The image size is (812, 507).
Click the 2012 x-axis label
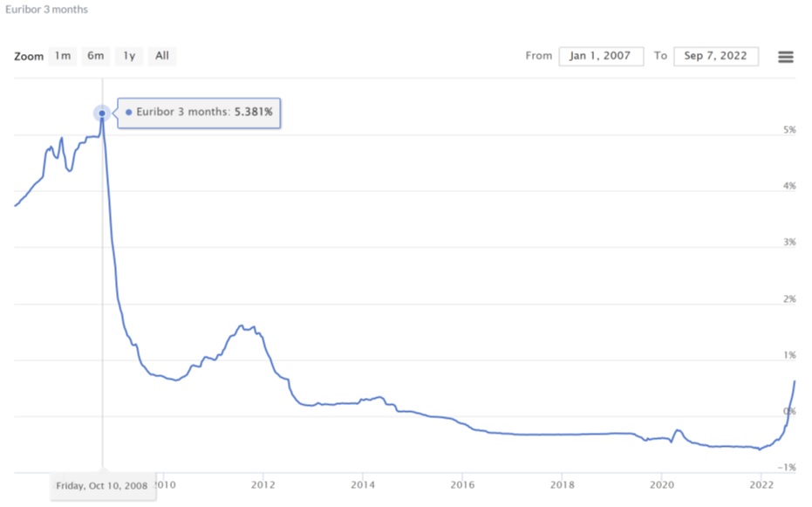[263, 484]
